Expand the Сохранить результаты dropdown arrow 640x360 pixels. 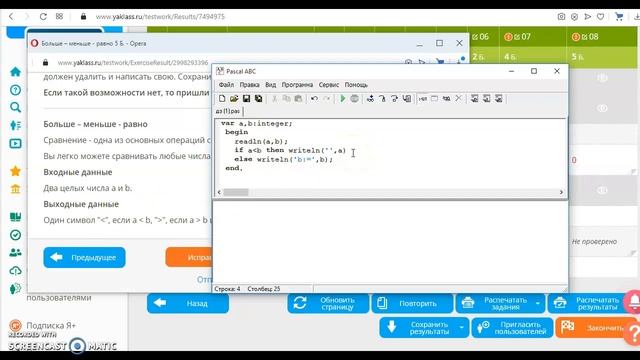[462, 328]
